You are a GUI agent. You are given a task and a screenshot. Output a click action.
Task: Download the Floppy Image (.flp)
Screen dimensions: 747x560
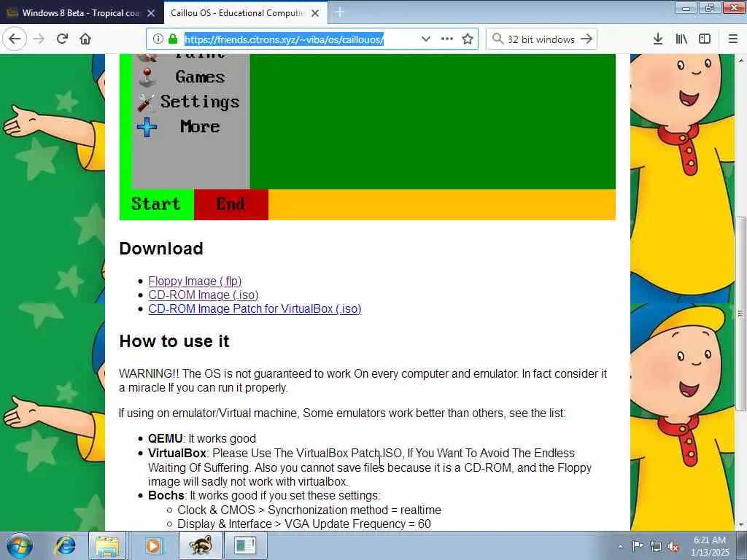pos(195,281)
